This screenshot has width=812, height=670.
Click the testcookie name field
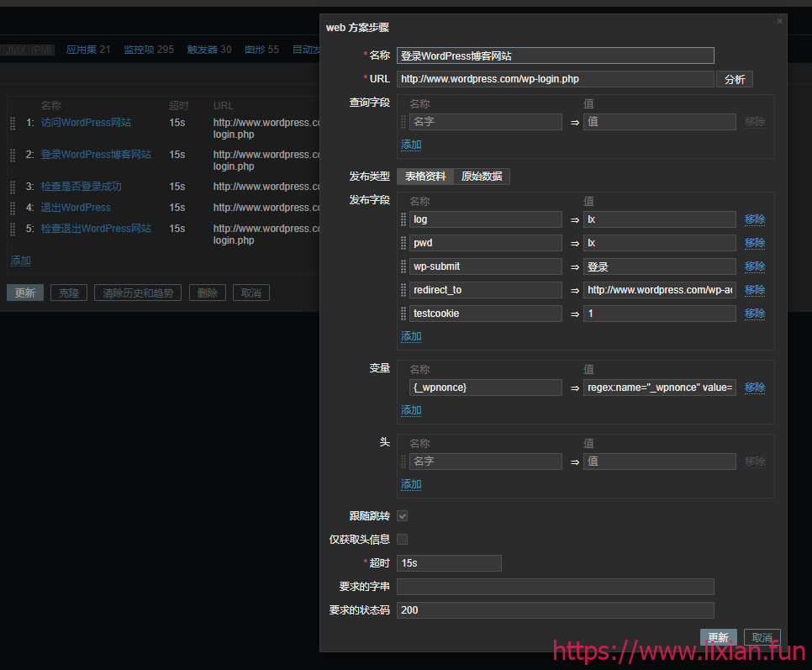[x=485, y=314]
